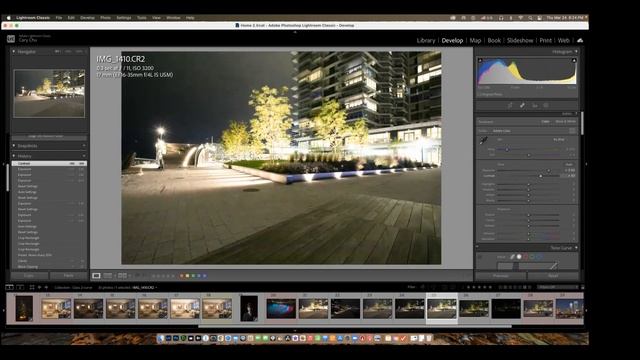640x360 pixels.
Task: Open second window display icon
Action: 19,287
